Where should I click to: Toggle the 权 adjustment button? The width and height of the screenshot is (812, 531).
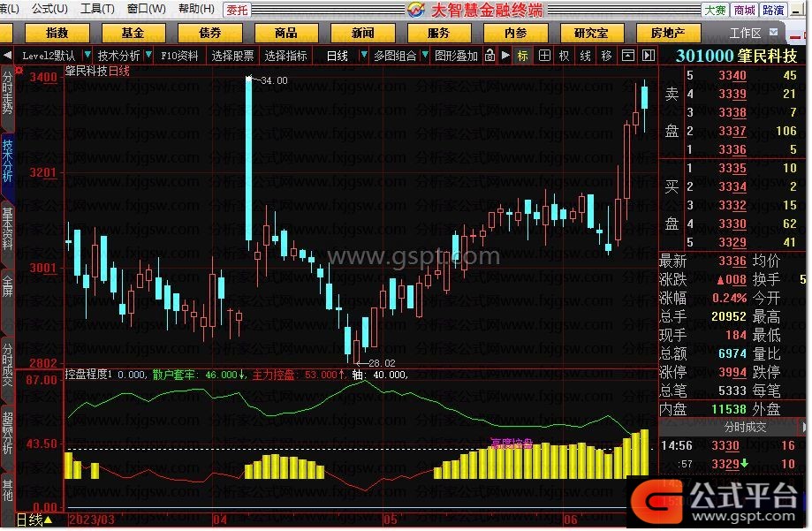click(x=564, y=56)
